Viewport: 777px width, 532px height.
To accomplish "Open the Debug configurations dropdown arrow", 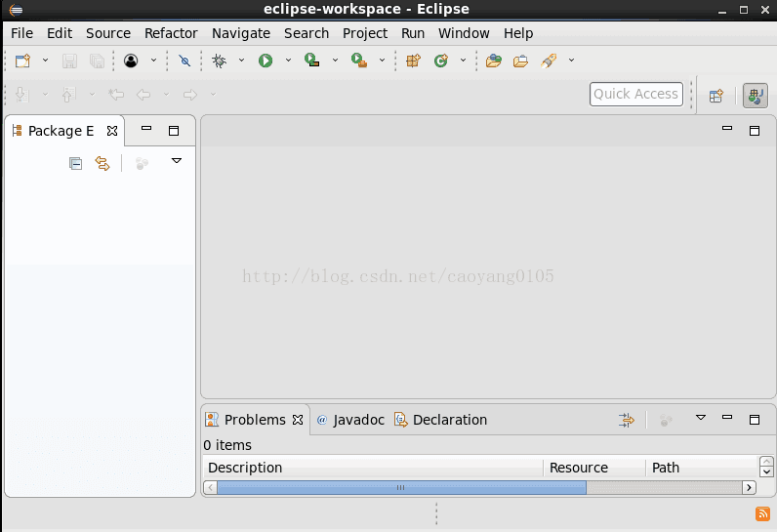I will [x=241, y=61].
